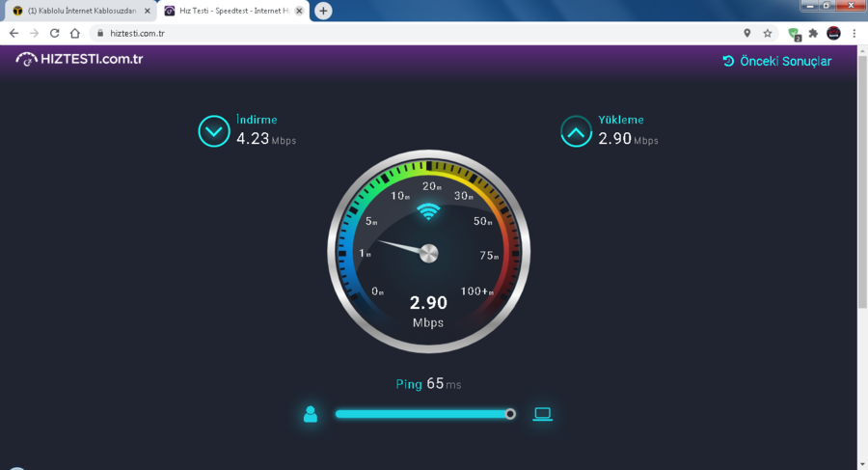Click the İndirme download arrow icon
868x470 pixels.
click(214, 131)
